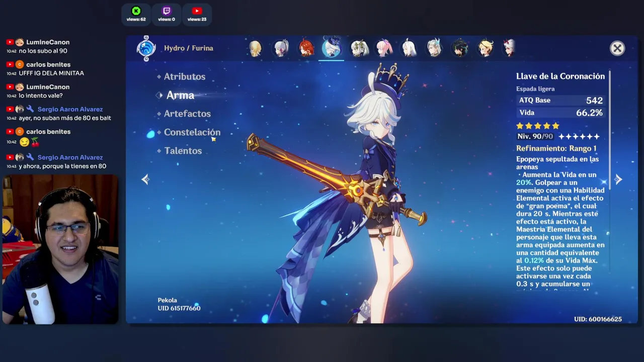Image resolution: width=644 pixels, height=362 pixels.
Task: Click 'UID: 600166625' text
Action: point(598,319)
